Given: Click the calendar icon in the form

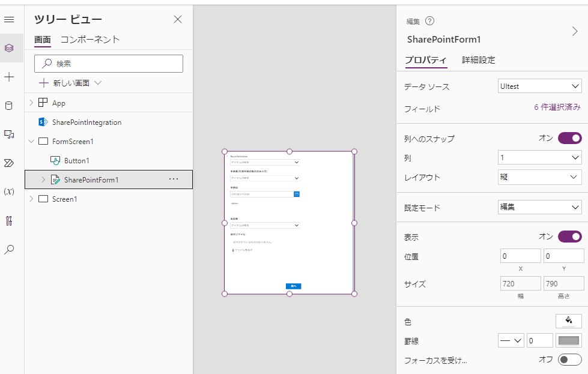Looking at the screenshot, I should click(x=297, y=194).
